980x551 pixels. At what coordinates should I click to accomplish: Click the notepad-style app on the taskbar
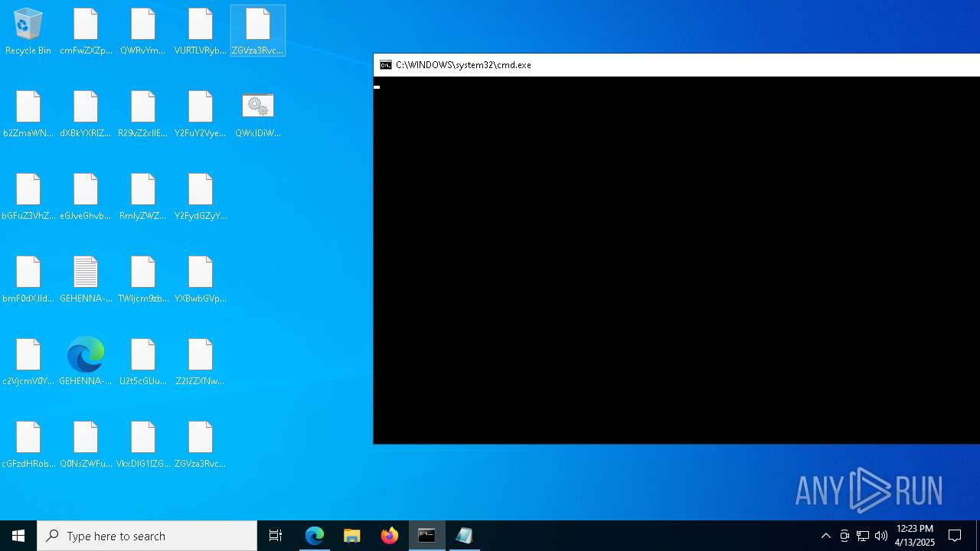point(465,536)
